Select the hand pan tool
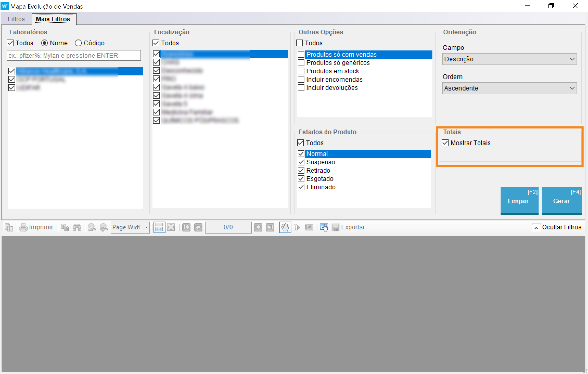 (285, 228)
